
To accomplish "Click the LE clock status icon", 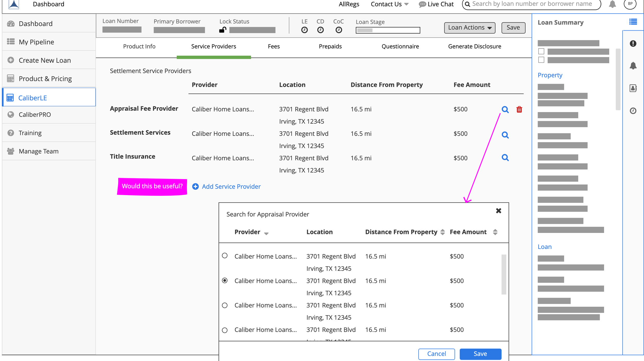I will pos(304,30).
